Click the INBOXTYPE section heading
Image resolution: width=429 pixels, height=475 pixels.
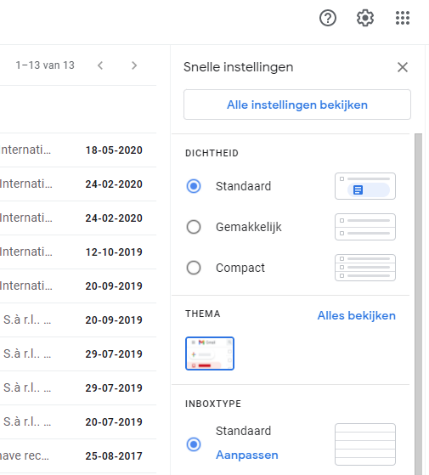(x=213, y=404)
